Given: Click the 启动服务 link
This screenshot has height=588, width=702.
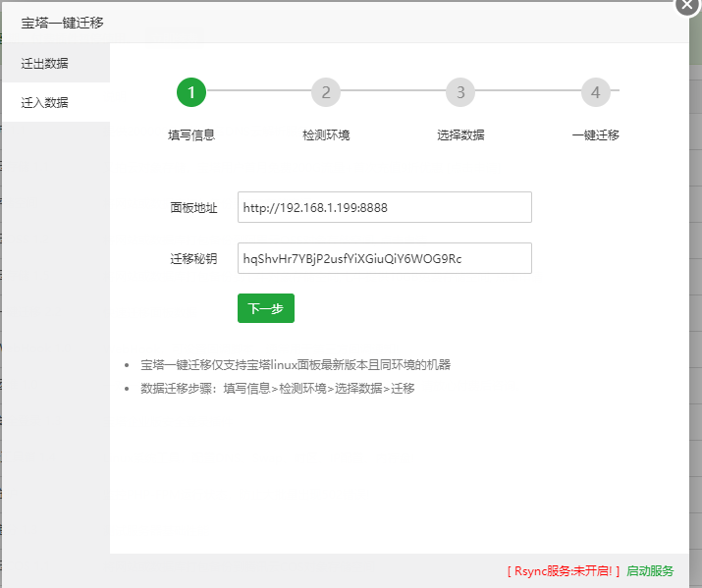Looking at the screenshot, I should point(650,571).
